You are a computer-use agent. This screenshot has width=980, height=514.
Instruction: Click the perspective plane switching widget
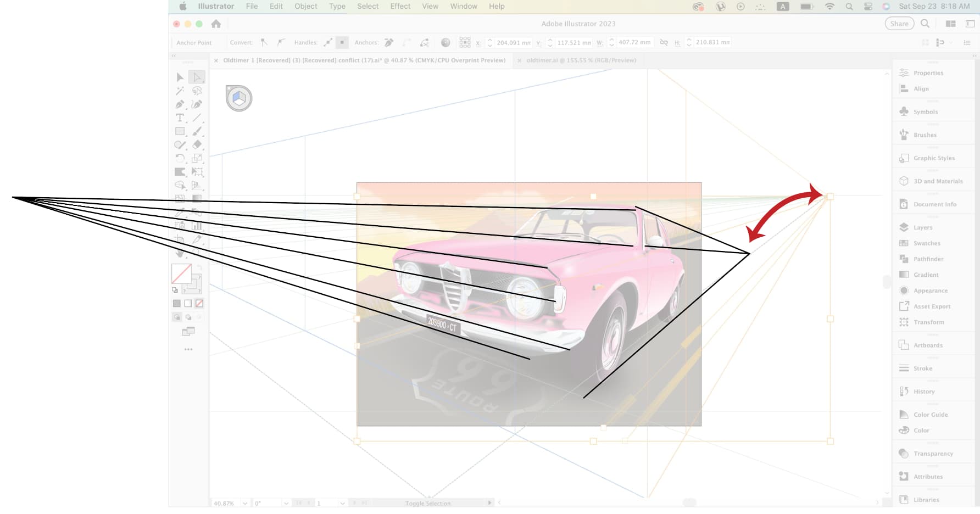click(239, 98)
